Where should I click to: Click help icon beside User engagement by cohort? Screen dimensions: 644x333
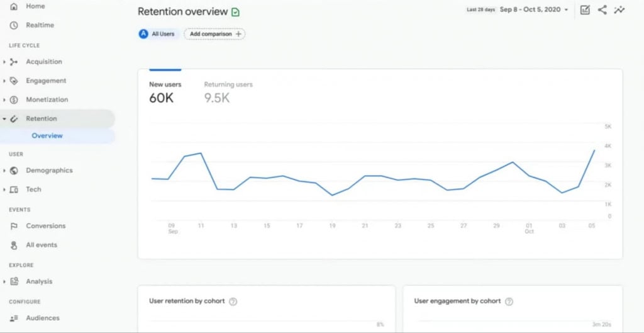[509, 302]
